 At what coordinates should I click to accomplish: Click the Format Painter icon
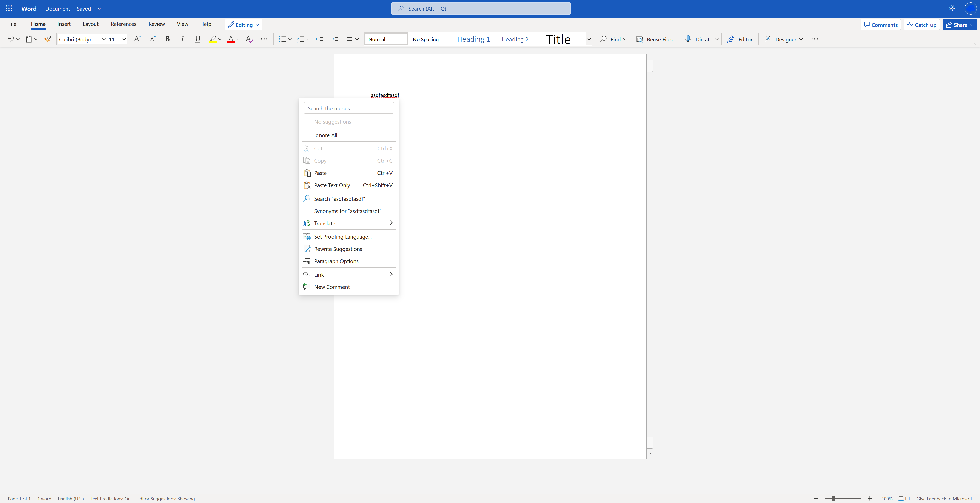48,39
